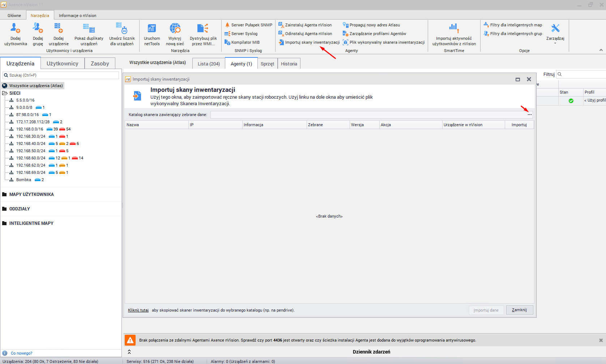This screenshot has width=606, height=364.
Task: Click Zainstaluj Agenta nVision
Action: [x=305, y=25]
